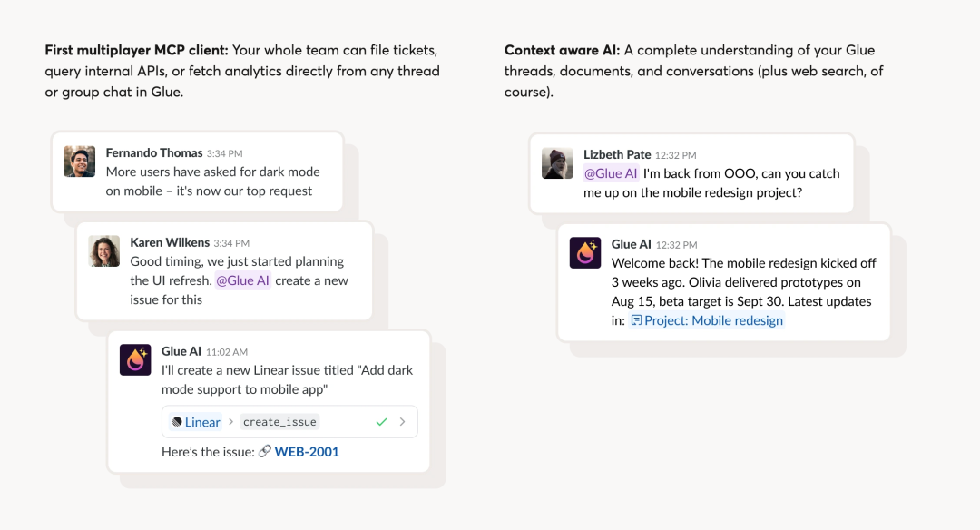Click the Karen Wilkens sender name
The width and height of the screenshot is (980, 530).
coord(170,242)
